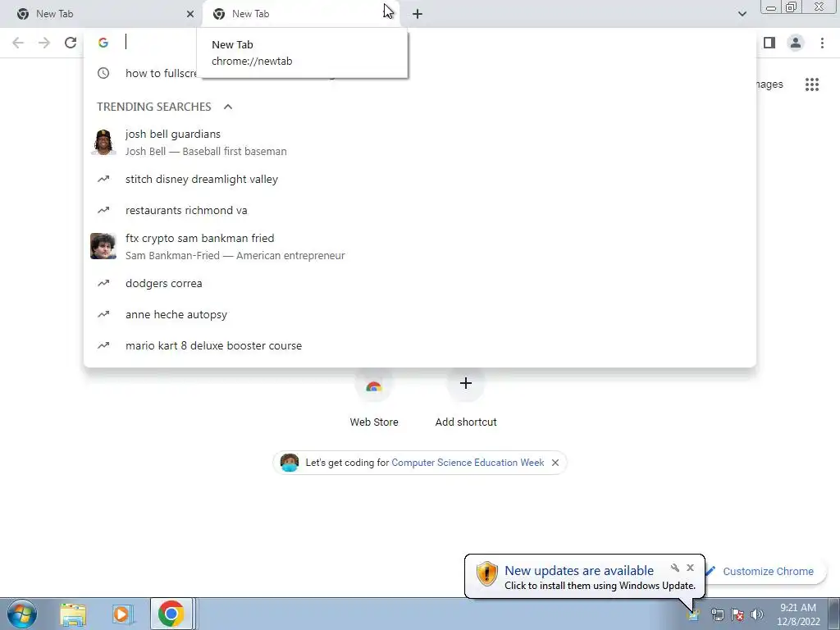Viewport: 840px width, 630px height.
Task: Open a new tab with the plus icon
Action: click(418, 14)
